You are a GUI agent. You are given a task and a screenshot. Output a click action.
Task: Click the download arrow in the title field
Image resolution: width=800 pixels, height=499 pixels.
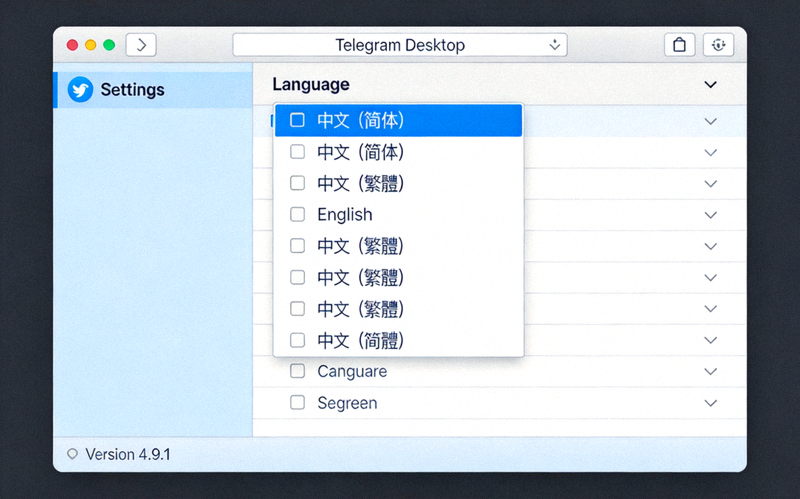555,45
